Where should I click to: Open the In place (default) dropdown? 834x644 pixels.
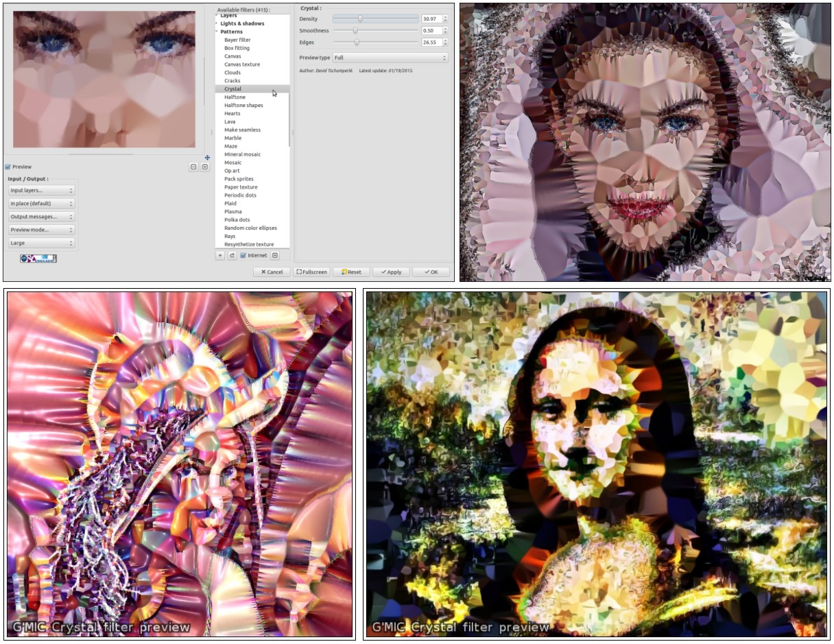point(42,203)
